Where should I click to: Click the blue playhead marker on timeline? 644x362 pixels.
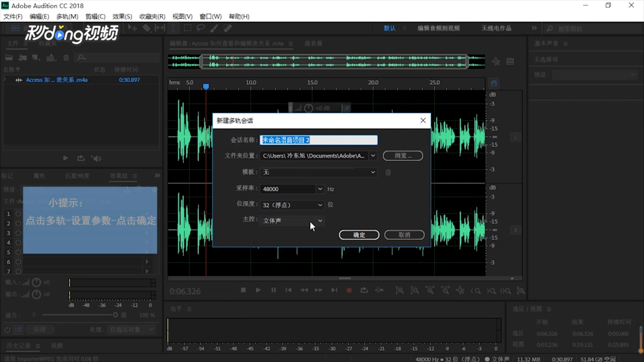coord(206,87)
